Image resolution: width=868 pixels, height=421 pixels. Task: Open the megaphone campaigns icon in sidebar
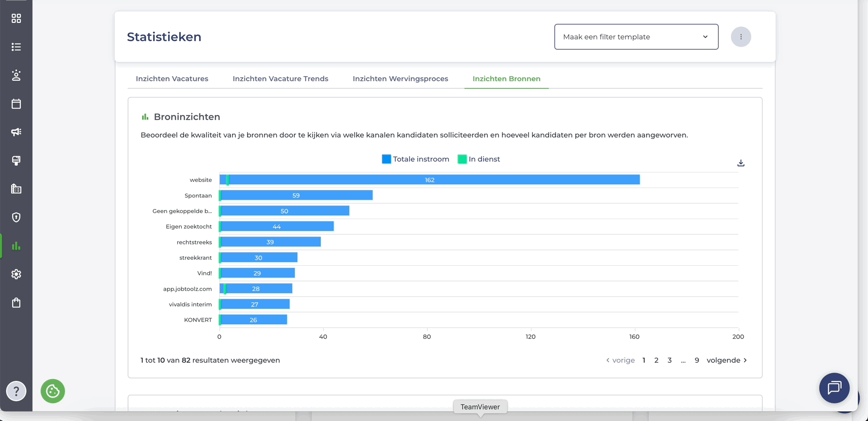tap(16, 132)
